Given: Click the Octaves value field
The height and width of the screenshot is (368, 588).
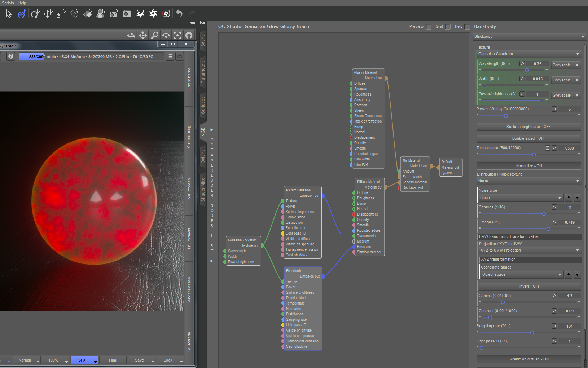Looking at the screenshot, I should coord(569,207).
